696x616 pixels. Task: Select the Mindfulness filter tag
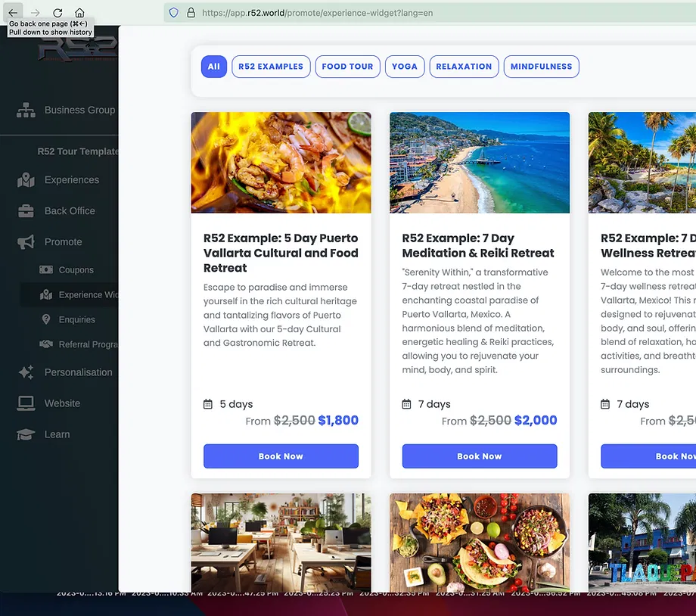click(x=541, y=67)
